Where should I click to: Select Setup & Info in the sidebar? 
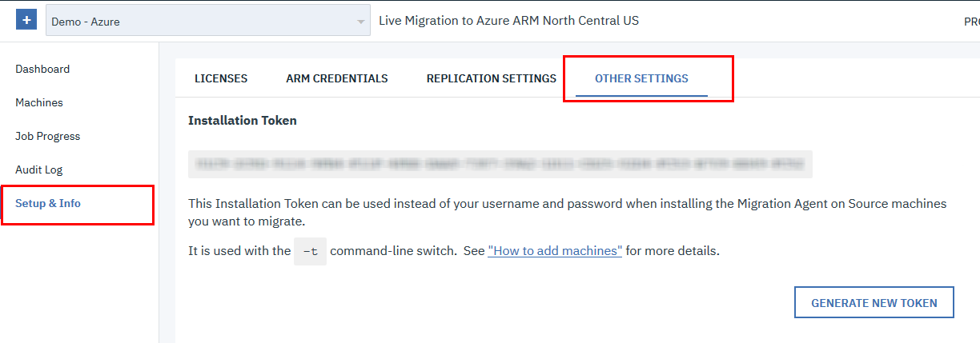click(x=48, y=203)
